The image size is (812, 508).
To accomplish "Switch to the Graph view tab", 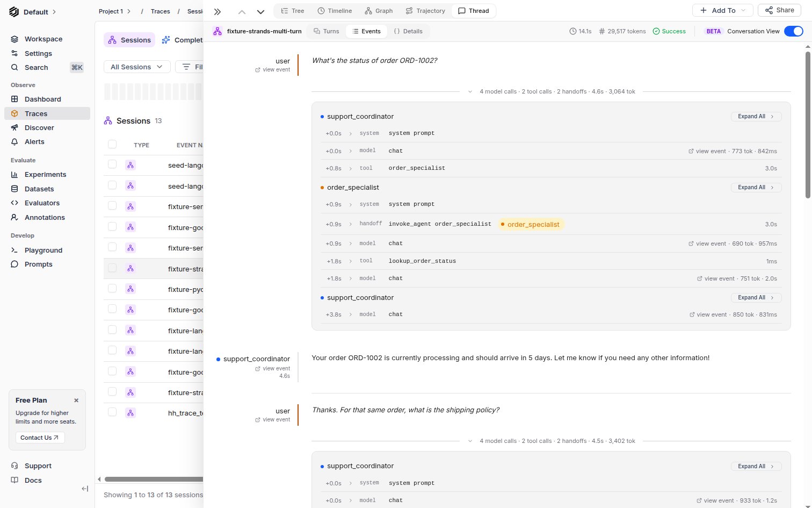I will point(379,11).
